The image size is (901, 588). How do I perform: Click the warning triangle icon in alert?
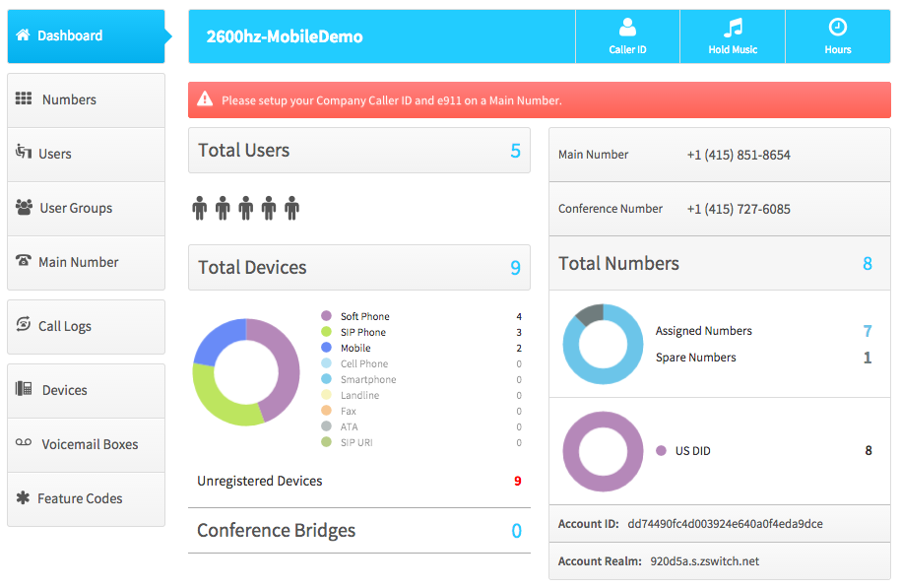pos(205,99)
